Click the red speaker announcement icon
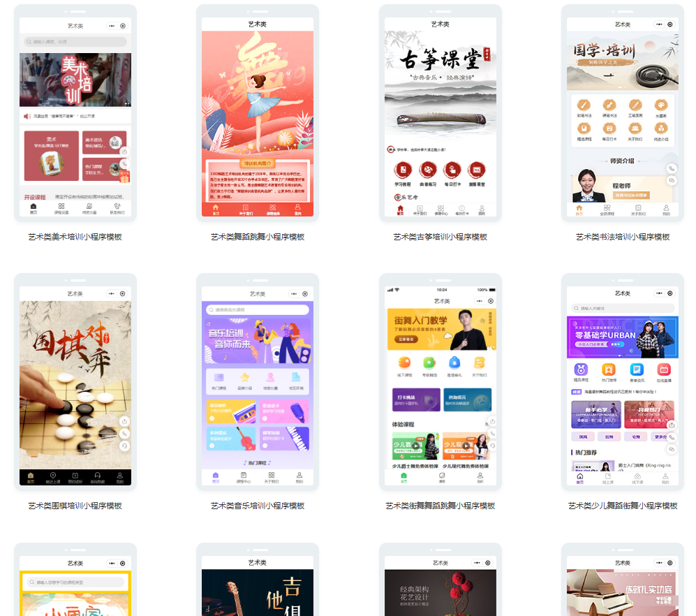696x616 pixels. [27, 117]
